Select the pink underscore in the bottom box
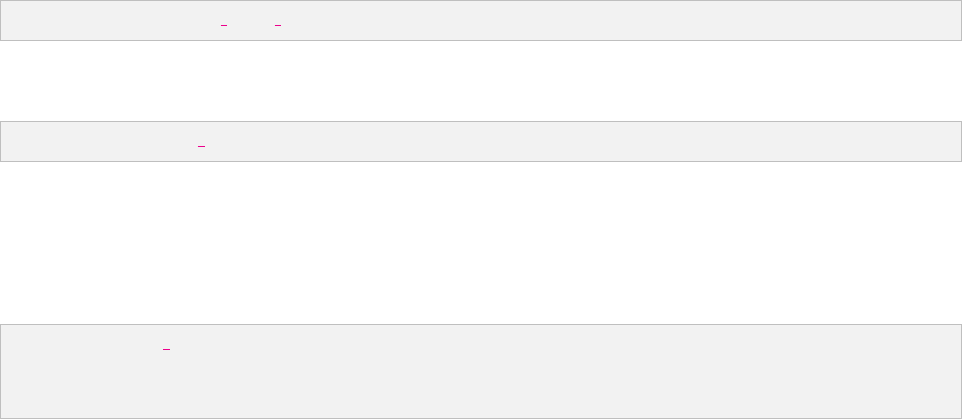The height and width of the screenshot is (419, 962). [x=166, y=350]
